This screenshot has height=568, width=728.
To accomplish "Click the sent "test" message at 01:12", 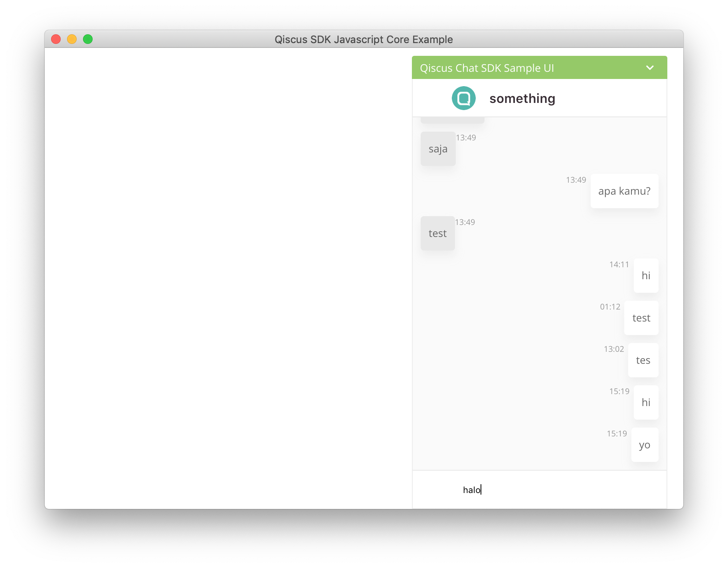I will 641,318.
